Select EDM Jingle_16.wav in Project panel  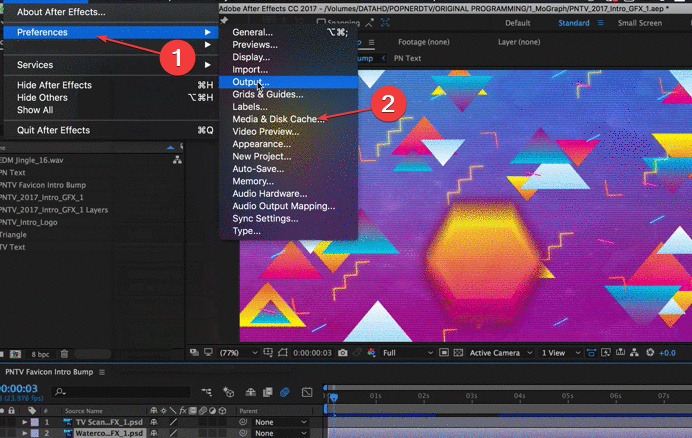point(32,160)
